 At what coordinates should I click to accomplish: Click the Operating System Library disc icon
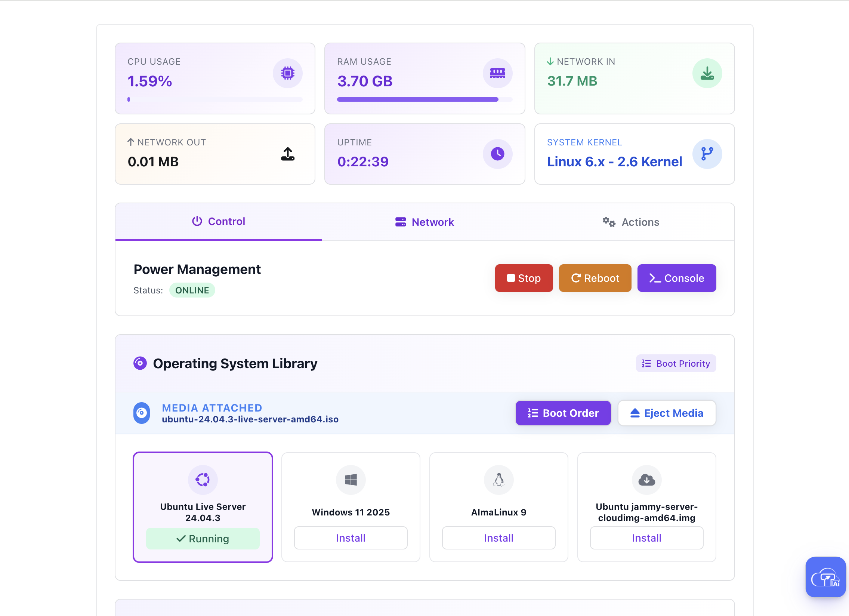coord(140,363)
